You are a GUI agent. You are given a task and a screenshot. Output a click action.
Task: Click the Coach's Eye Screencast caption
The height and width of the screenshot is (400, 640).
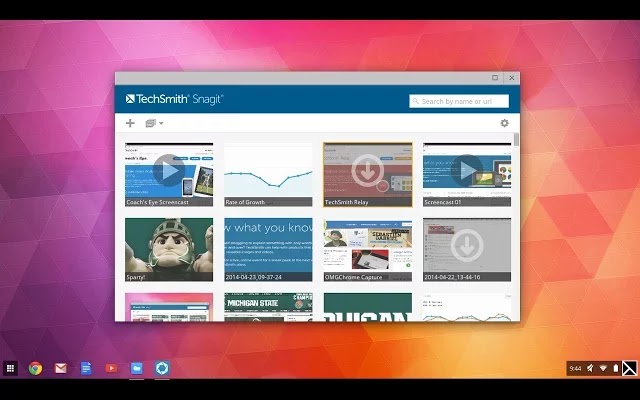tap(158, 202)
